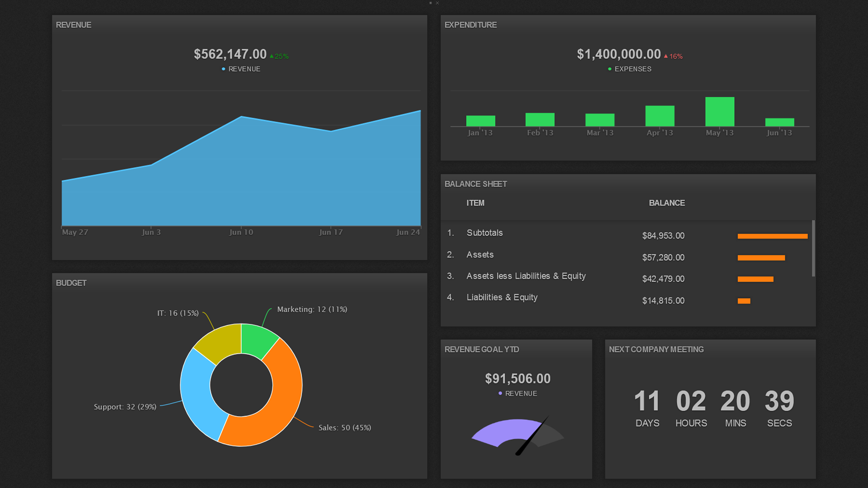Click the Balance Sheet vertical scrollbar
This screenshot has width=868, height=488.
point(813,249)
